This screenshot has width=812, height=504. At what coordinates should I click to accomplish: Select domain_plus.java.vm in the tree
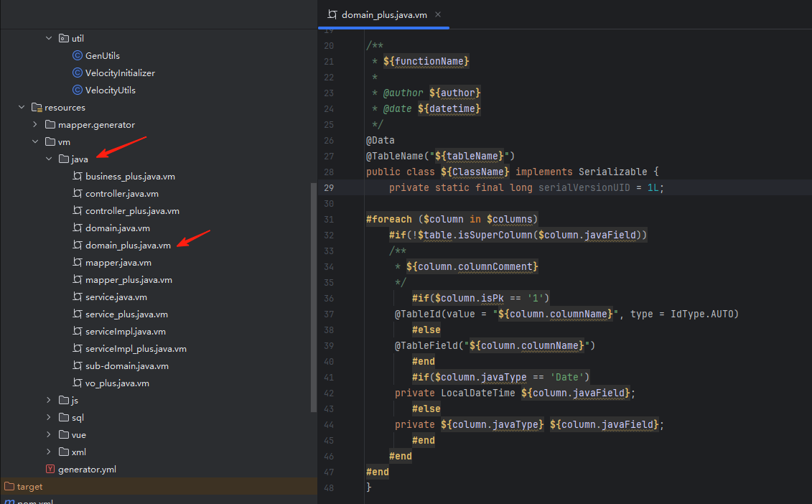[128, 245]
